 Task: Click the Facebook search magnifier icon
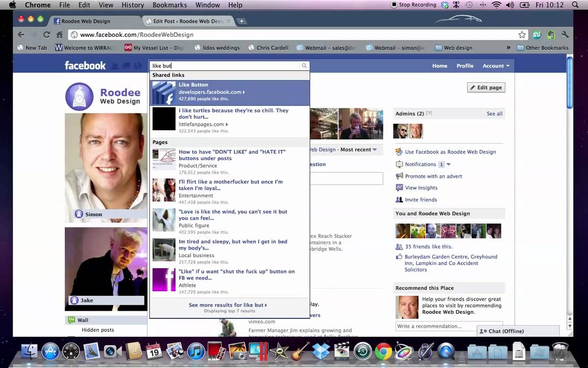coord(304,66)
